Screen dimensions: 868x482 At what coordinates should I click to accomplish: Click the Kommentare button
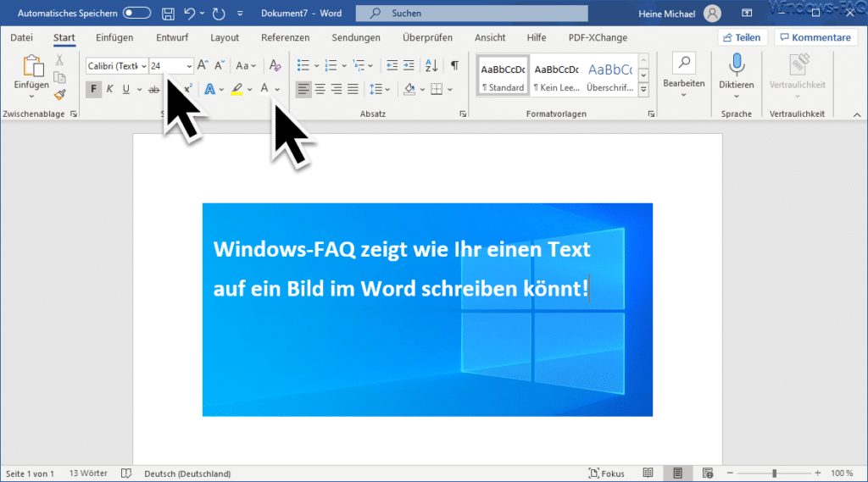(816, 37)
